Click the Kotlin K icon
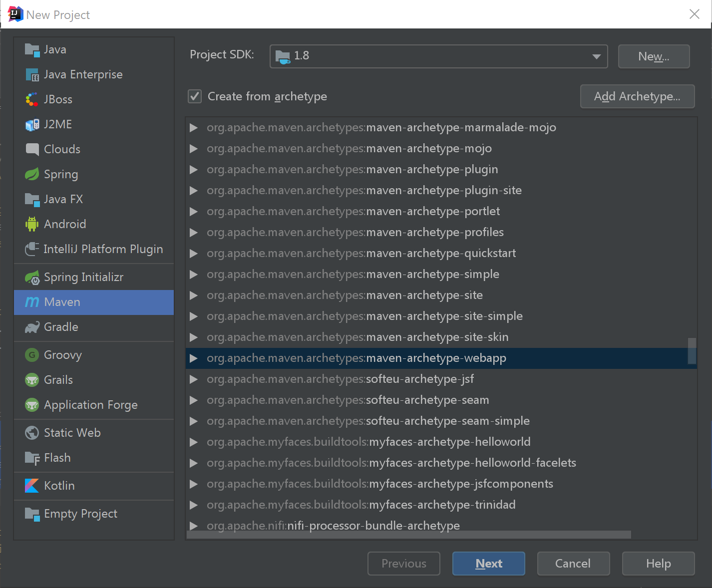Screen dimensions: 712x588 (32, 486)
